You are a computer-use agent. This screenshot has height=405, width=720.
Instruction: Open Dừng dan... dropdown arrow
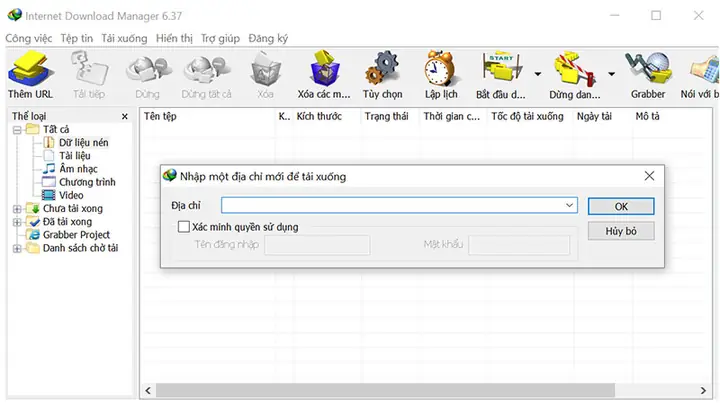(612, 74)
